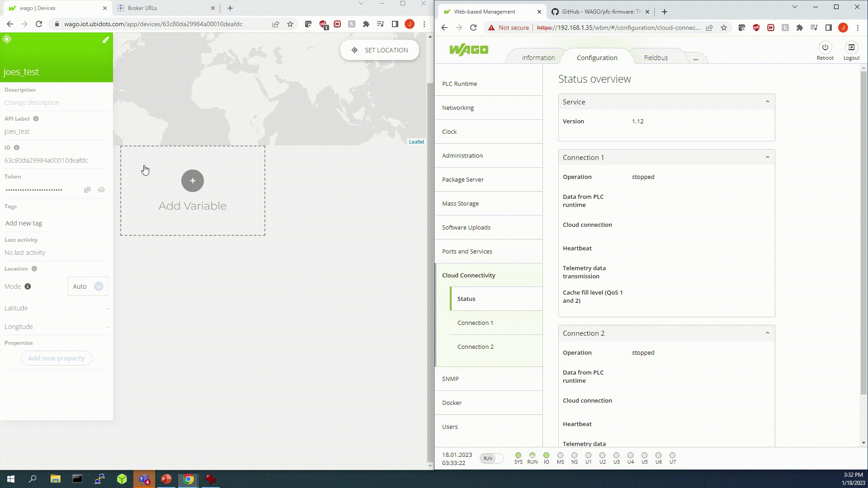Open the more tabs ellipsis in WAGO
The height and width of the screenshot is (488, 868).
[695, 58]
